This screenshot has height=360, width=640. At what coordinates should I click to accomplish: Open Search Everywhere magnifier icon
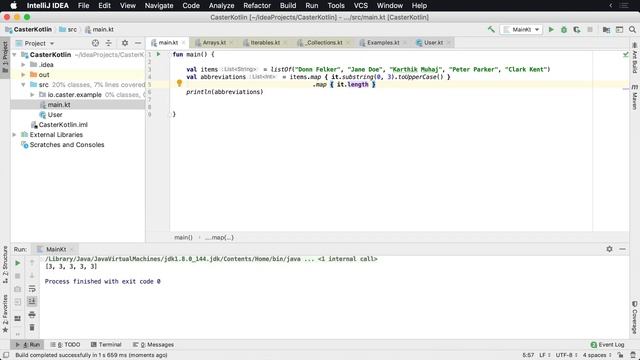tap(632, 29)
